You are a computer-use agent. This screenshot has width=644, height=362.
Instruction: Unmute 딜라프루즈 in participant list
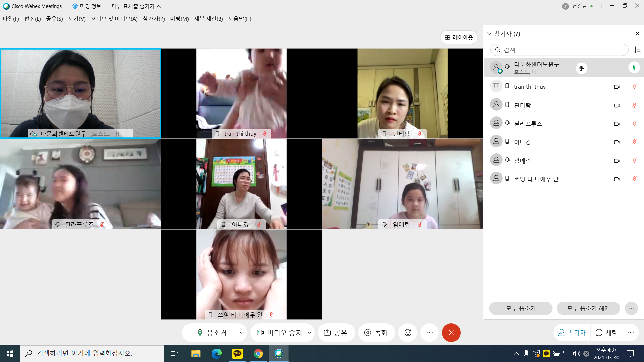coord(634,124)
